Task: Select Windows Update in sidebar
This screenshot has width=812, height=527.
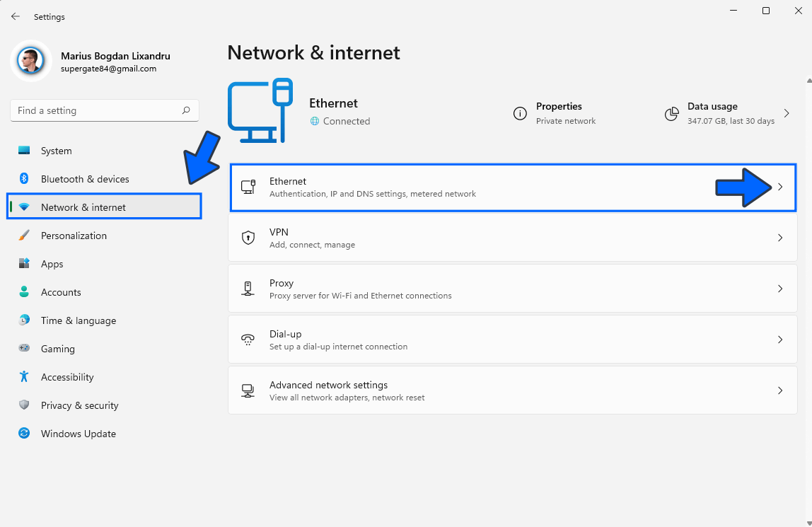Action: coord(78,434)
